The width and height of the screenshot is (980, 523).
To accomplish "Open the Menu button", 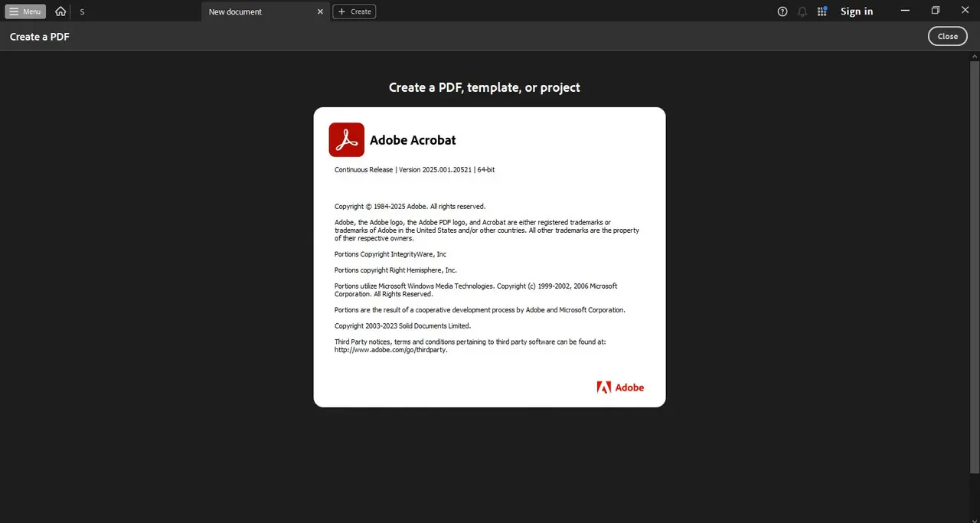I will [x=26, y=11].
